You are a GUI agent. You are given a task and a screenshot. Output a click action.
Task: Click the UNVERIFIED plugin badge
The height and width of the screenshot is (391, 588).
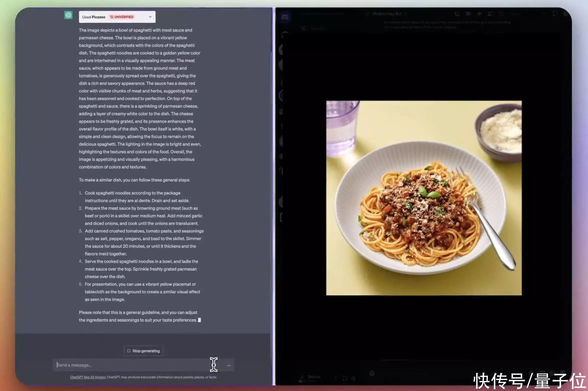(122, 17)
